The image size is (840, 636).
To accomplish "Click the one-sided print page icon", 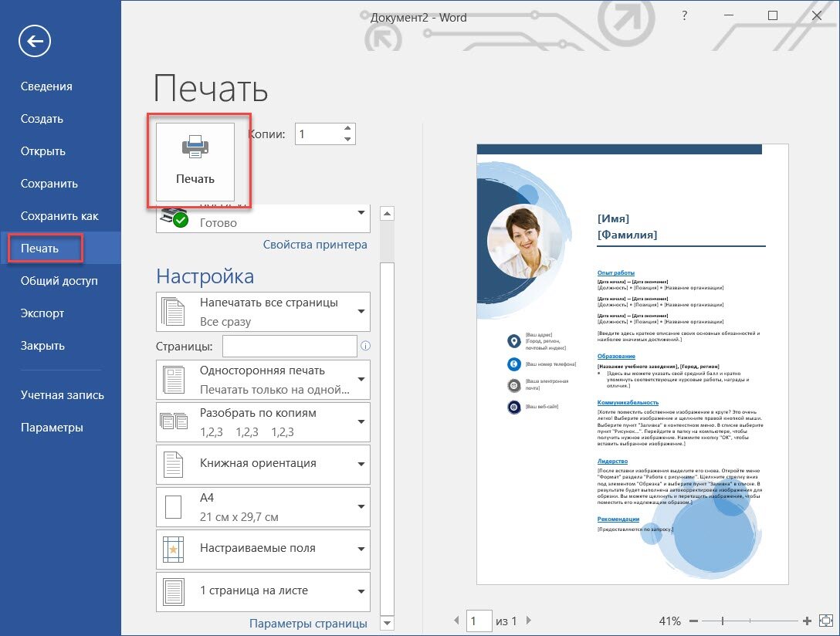I will pyautogui.click(x=173, y=380).
